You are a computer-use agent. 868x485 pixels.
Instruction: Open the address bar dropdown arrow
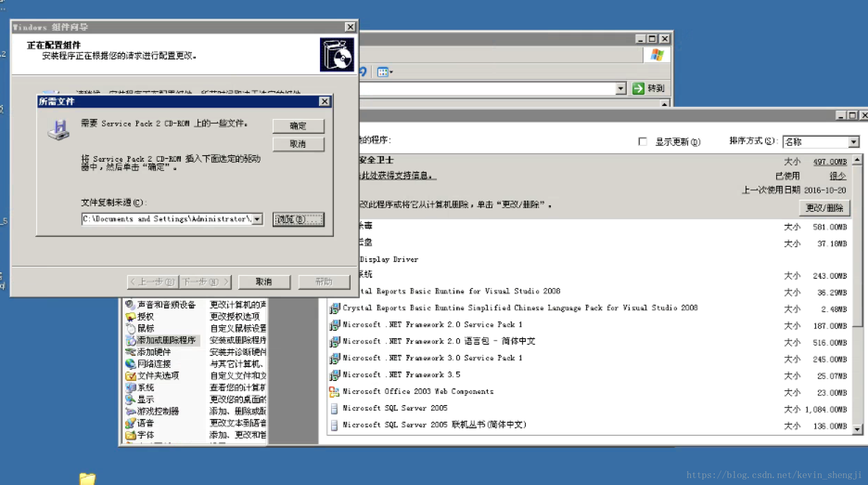point(621,88)
